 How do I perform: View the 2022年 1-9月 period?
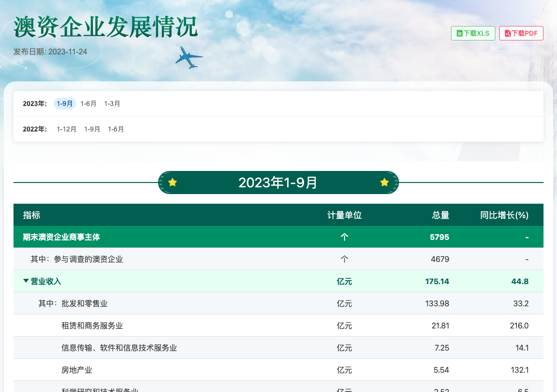92,129
